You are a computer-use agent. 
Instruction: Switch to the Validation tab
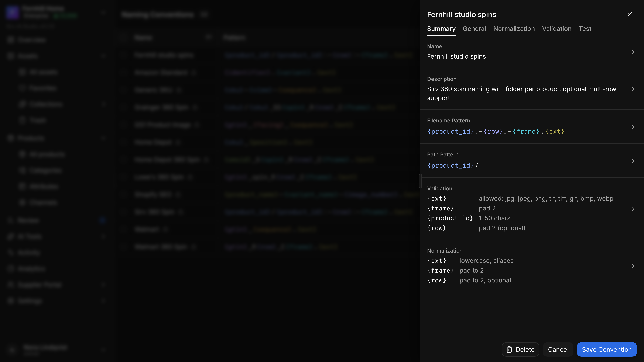tap(557, 29)
